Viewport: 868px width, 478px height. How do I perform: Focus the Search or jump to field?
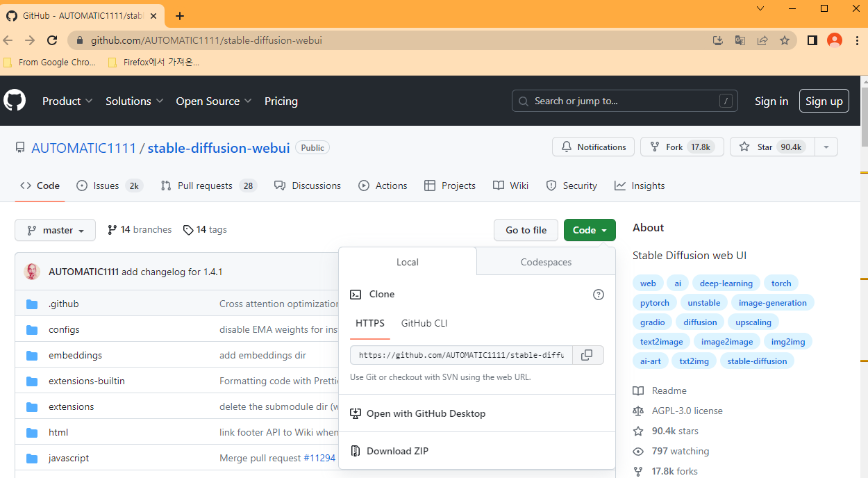click(625, 101)
